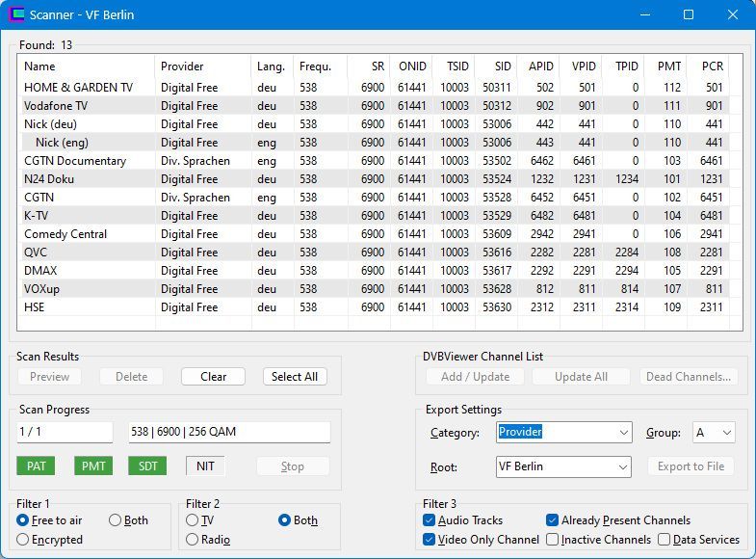Click the Clear button
This screenshot has width=756, height=559.
tap(213, 377)
